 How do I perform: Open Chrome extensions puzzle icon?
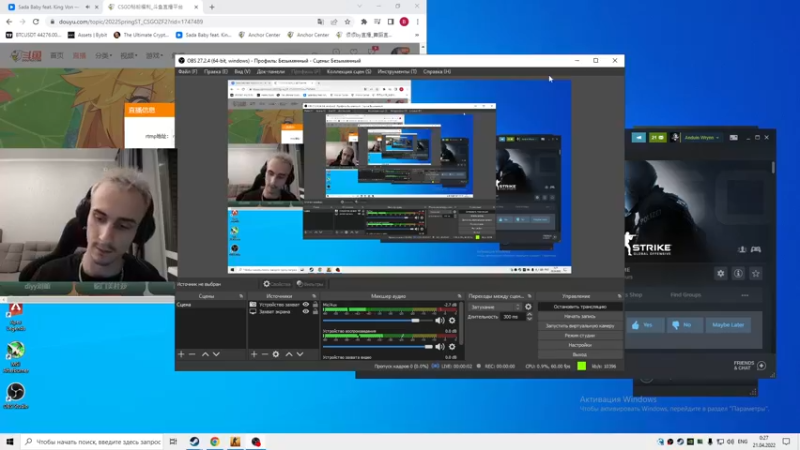pyautogui.click(x=364, y=22)
